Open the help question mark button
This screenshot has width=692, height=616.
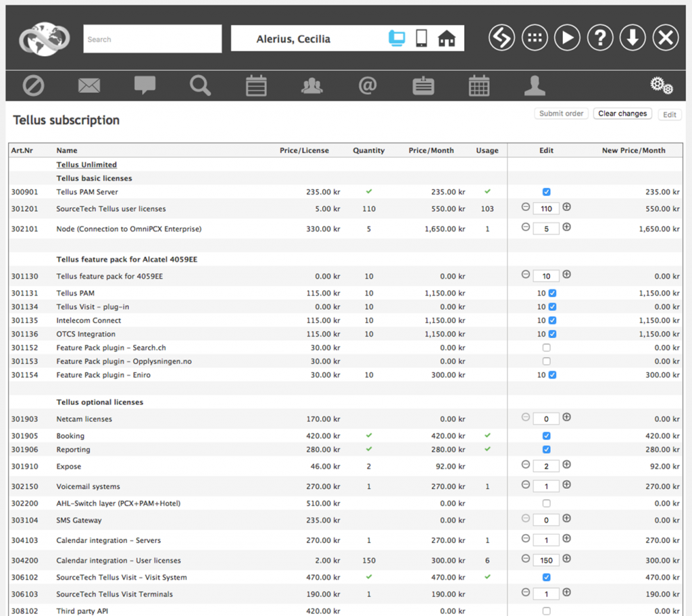tap(600, 38)
